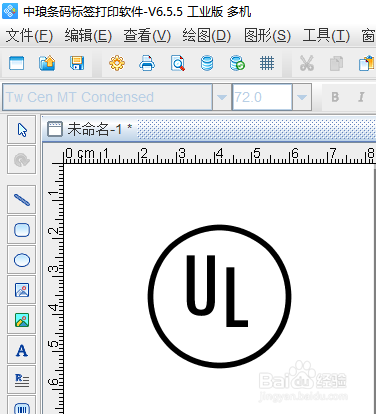
Task: Click the font size field showing 72.0
Action: pyautogui.click(x=262, y=97)
